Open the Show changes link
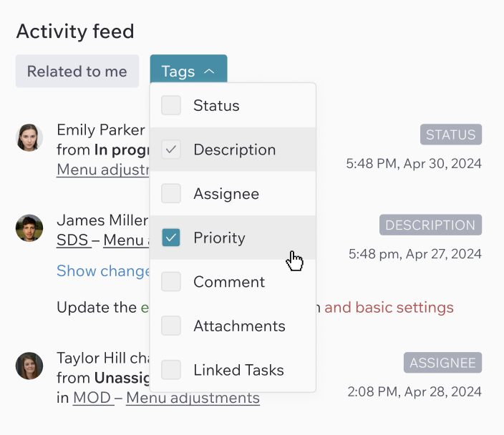504x435 pixels. (103, 271)
